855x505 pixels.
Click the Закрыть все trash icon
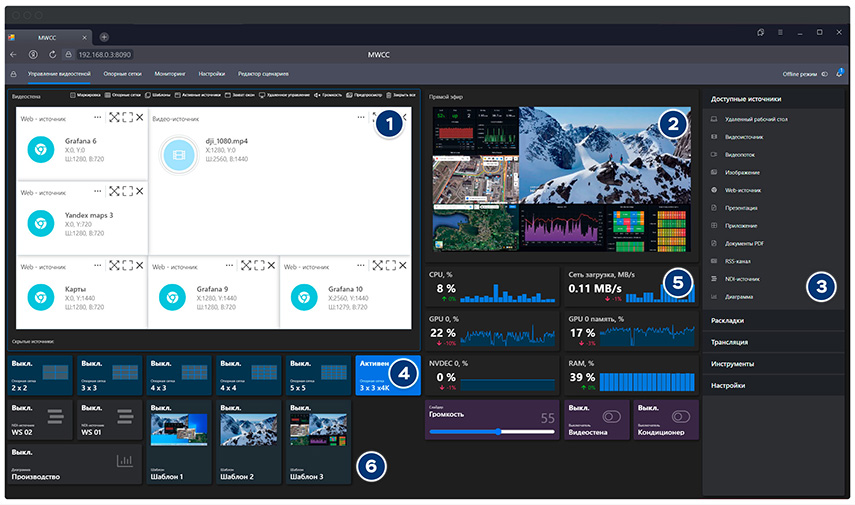coord(389,96)
